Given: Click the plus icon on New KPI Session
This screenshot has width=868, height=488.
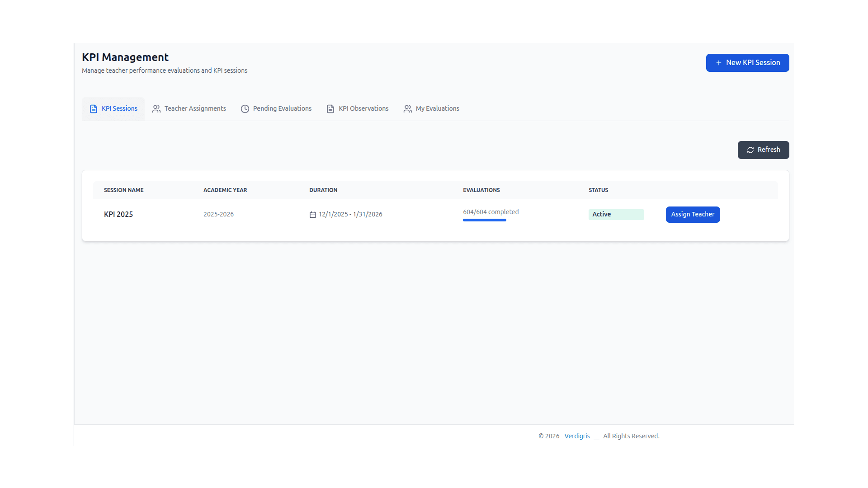Looking at the screenshot, I should (718, 63).
